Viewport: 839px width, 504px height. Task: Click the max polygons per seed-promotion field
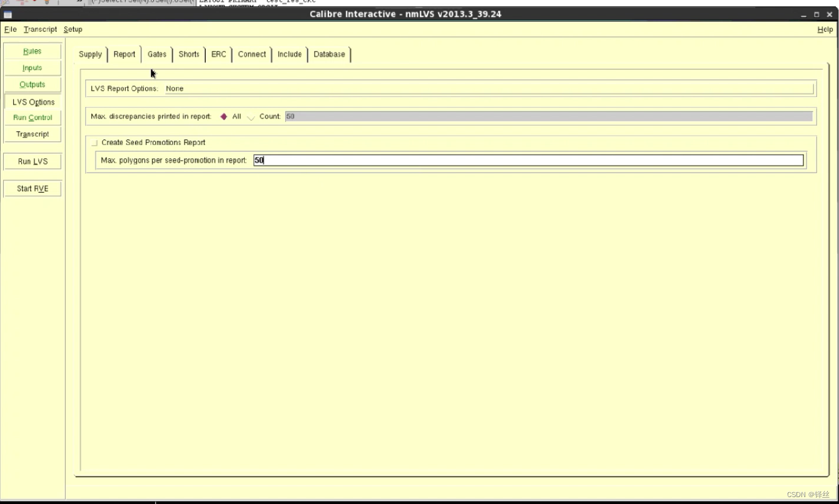coord(528,161)
